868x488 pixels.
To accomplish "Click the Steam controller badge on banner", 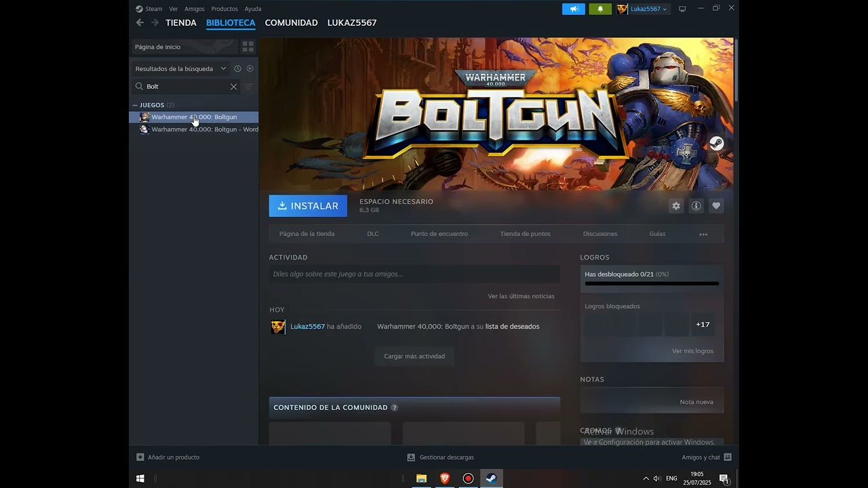I will [717, 143].
